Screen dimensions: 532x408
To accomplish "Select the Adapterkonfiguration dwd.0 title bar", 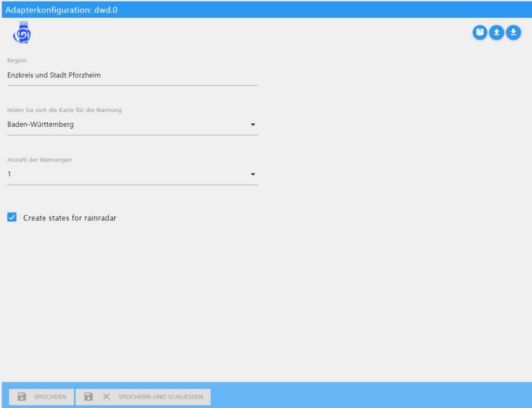I will coord(60,9).
